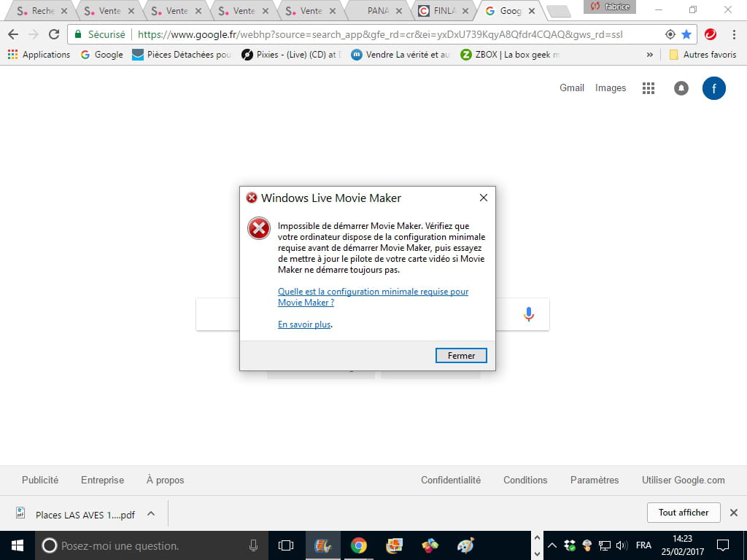Viewport: 747px width, 560px height.
Task: Click the 'fabrice' profile button
Action: point(609,7)
